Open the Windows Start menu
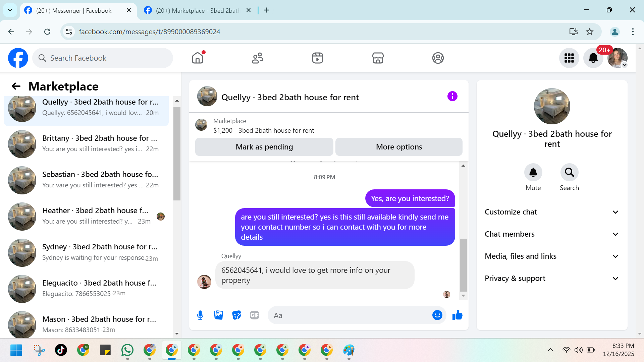Image resolution: width=644 pixels, height=362 pixels. (16, 350)
